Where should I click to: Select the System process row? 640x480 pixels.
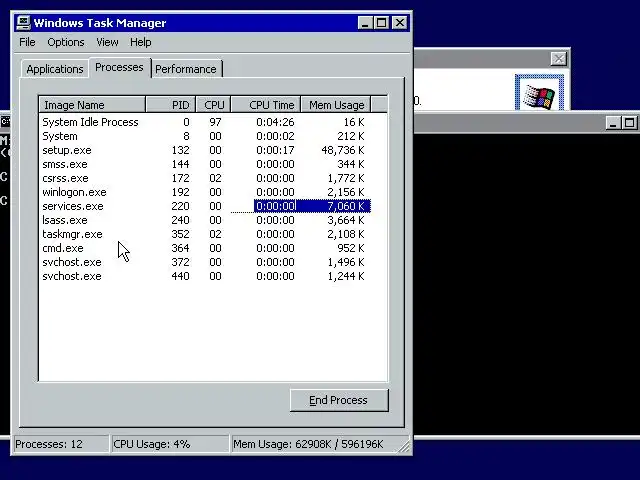click(204, 136)
